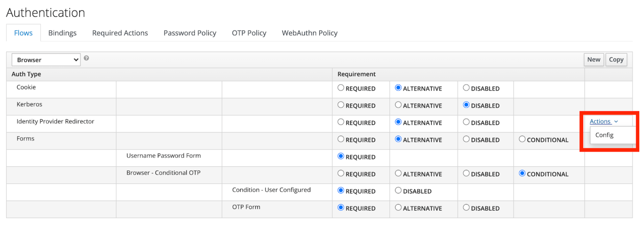This screenshot has height=225, width=644.
Task: Select REQUIRED for the Cookie execution
Action: 340,87
